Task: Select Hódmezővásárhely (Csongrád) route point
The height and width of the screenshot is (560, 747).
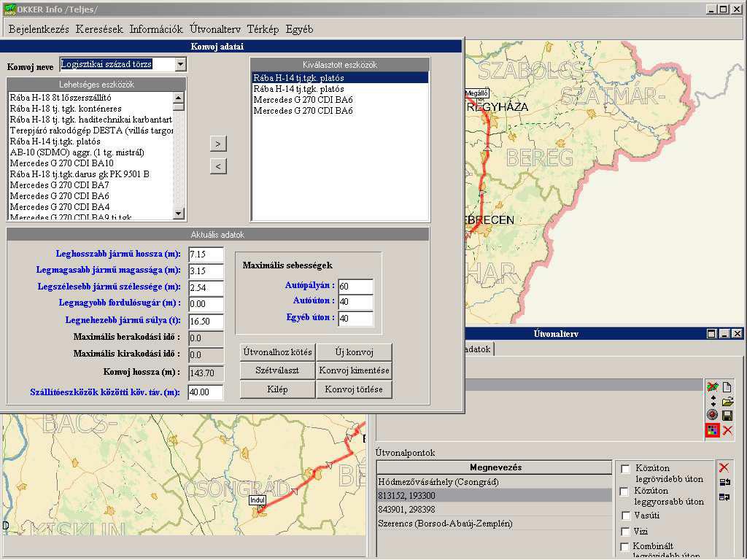Action: pos(494,482)
